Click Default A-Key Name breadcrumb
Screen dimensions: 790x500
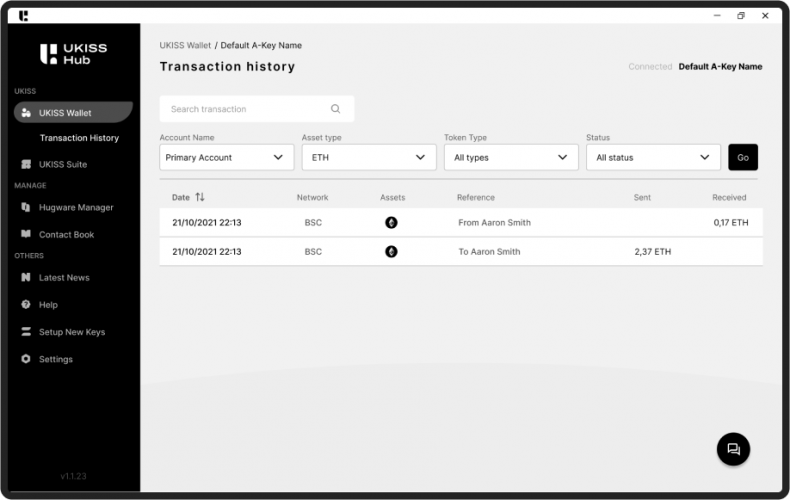[261, 45]
